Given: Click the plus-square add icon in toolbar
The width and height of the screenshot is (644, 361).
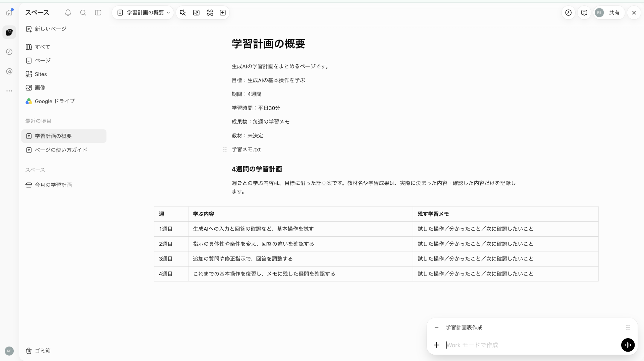Looking at the screenshot, I should coord(223,13).
